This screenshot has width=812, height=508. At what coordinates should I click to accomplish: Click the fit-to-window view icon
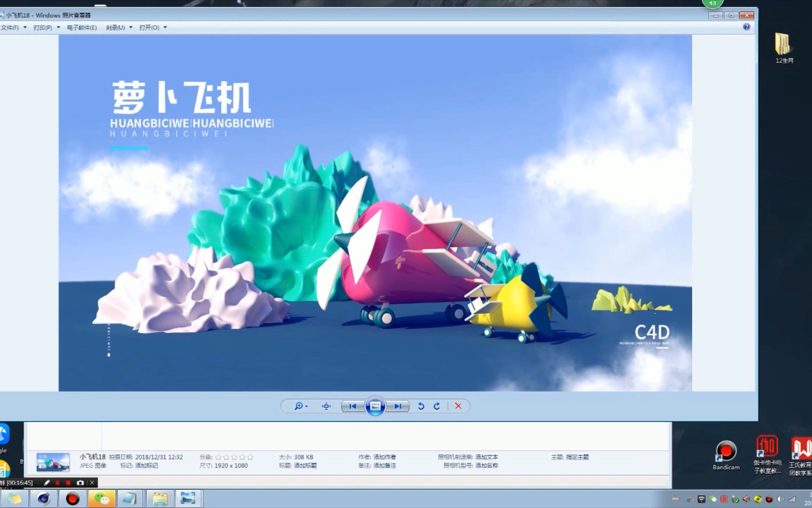click(326, 406)
